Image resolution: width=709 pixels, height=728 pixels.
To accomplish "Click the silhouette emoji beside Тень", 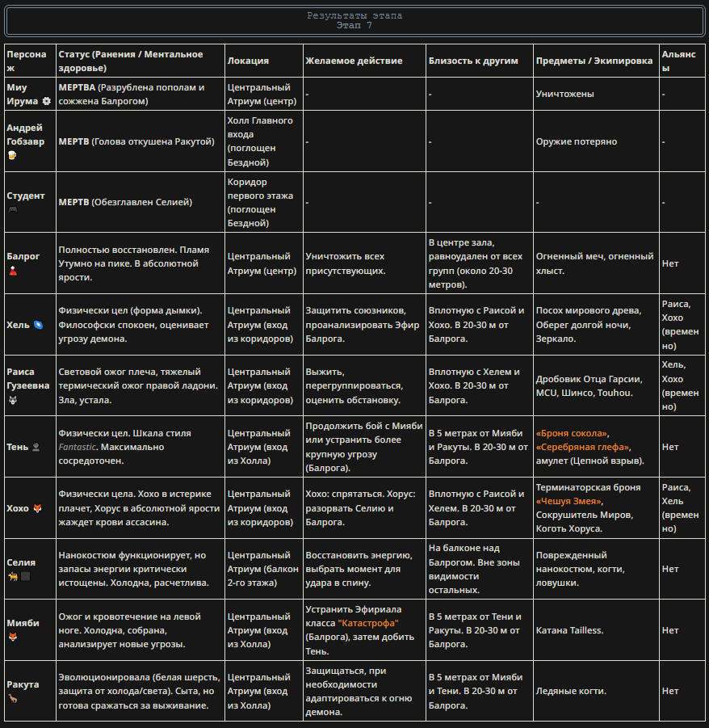I will click(x=36, y=447).
